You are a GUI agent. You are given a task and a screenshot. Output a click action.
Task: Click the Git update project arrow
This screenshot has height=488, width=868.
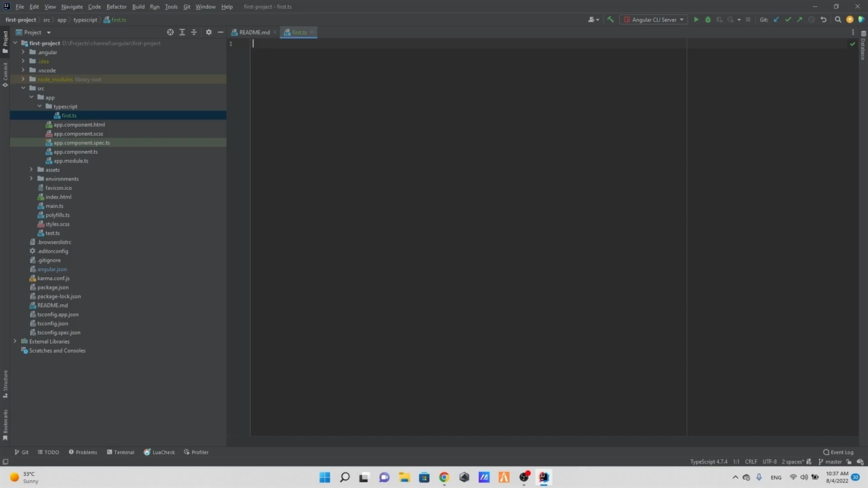pyautogui.click(x=776, y=20)
